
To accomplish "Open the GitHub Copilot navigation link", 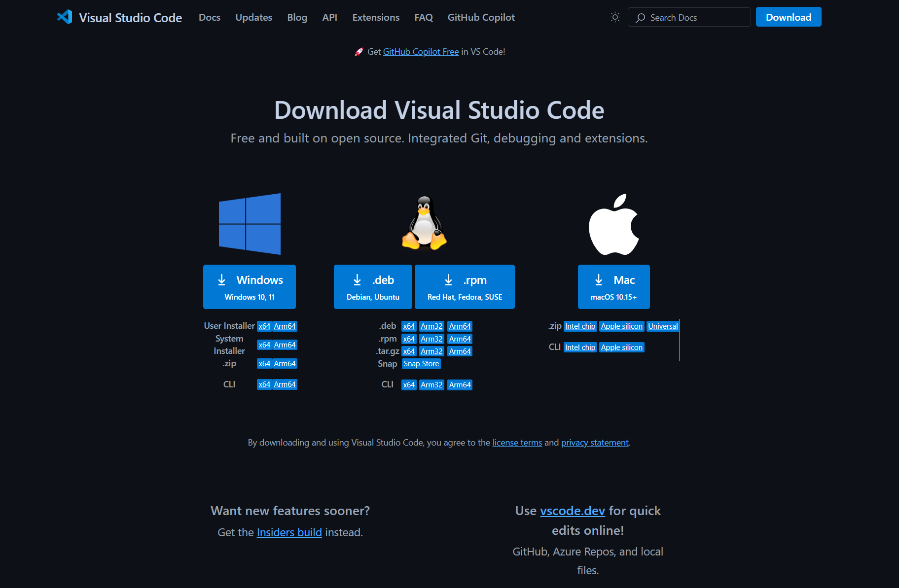I will point(481,17).
